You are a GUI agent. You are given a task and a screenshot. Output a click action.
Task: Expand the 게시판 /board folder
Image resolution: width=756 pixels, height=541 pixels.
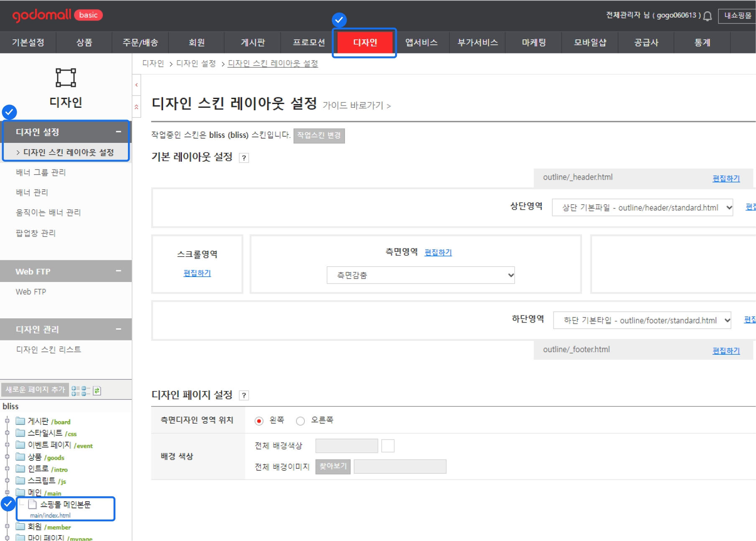tap(7, 421)
